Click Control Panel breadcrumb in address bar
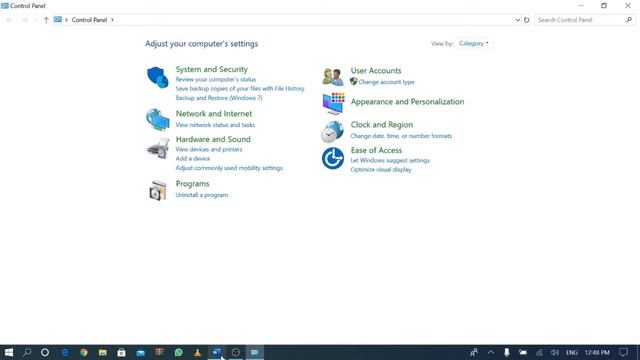Screen dimensions: 640x360 point(89,20)
